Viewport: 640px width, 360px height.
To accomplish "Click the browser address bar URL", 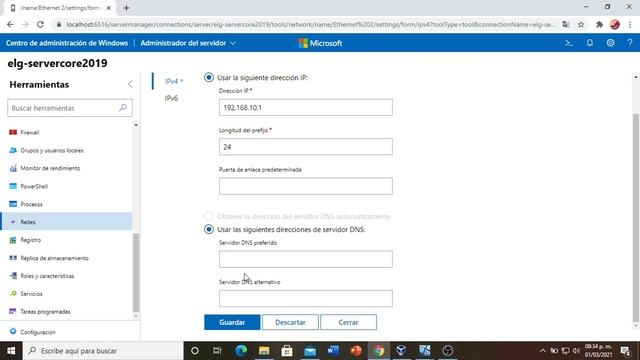I will (x=310, y=24).
